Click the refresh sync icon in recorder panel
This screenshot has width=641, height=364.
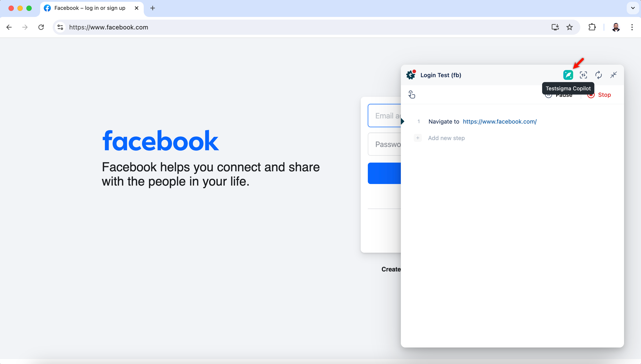click(599, 75)
